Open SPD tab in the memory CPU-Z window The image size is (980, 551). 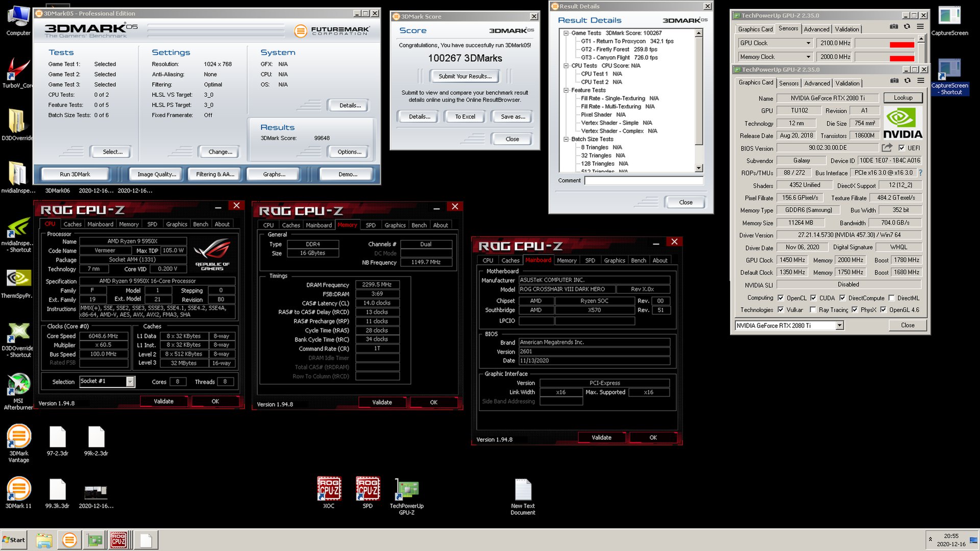(371, 226)
